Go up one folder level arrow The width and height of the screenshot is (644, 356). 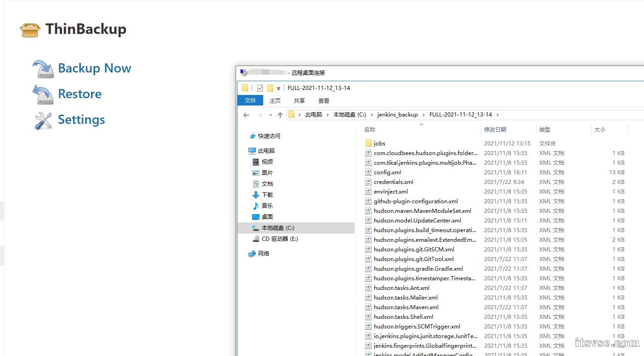point(280,115)
